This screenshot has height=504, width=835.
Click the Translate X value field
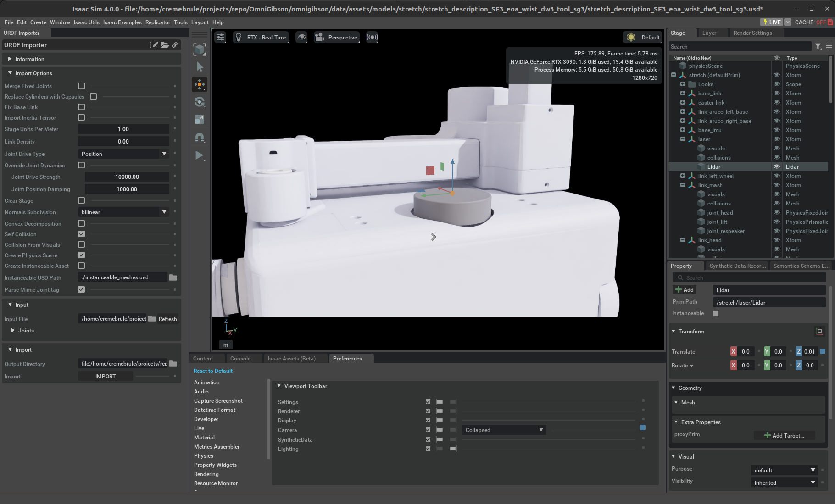coord(746,352)
